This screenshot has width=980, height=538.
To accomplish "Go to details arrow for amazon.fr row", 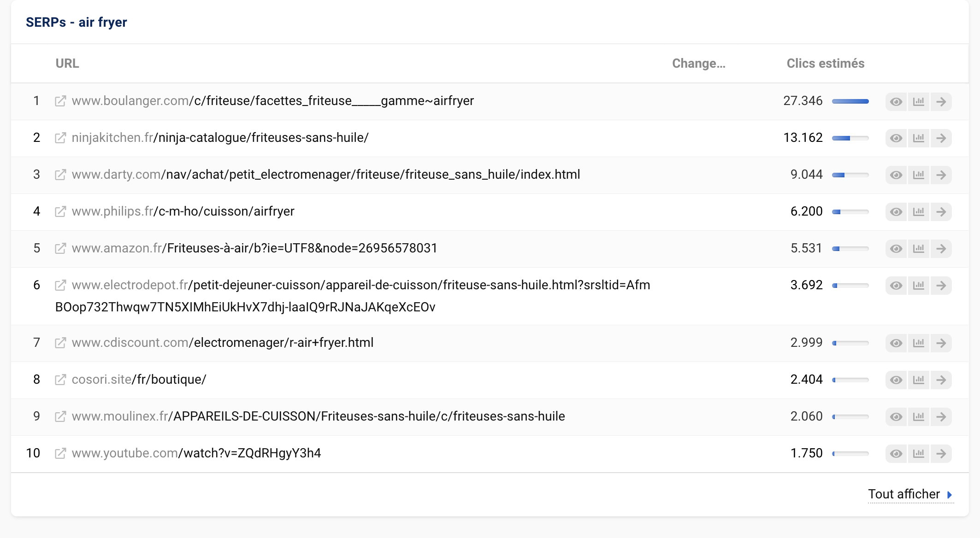I will pyautogui.click(x=941, y=248).
